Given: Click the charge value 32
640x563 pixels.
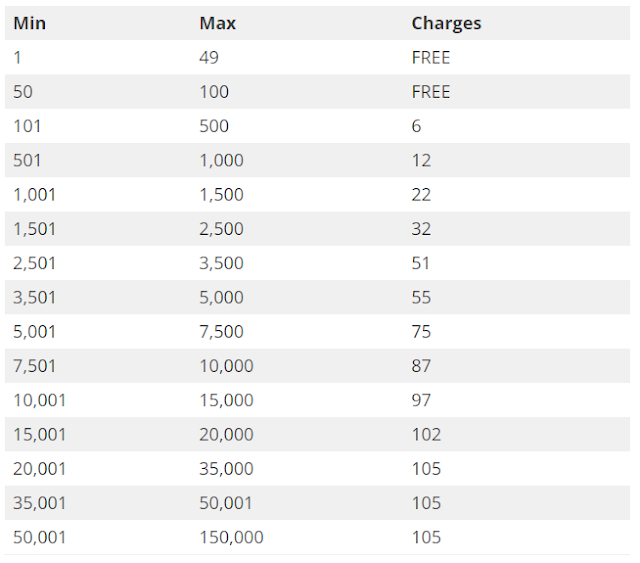Looking at the screenshot, I should tap(421, 229).
